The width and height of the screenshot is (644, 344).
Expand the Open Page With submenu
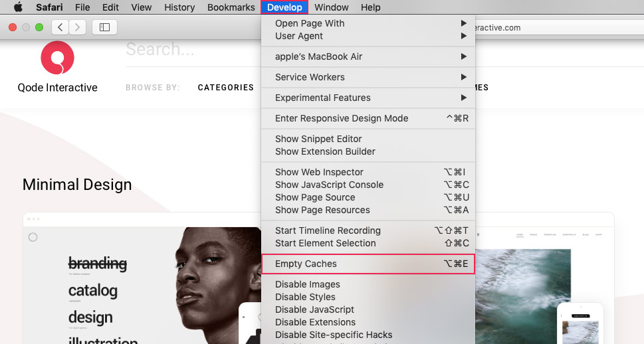368,23
